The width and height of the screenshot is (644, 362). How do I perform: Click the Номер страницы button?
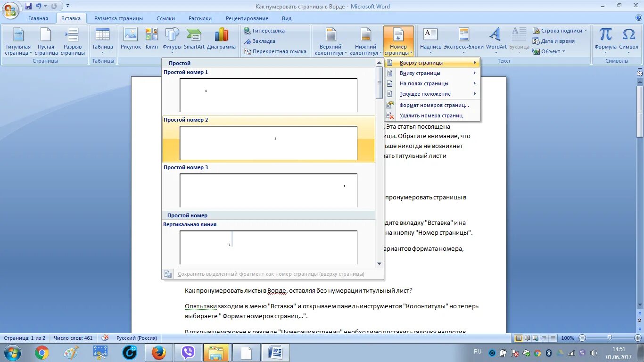coord(398,41)
